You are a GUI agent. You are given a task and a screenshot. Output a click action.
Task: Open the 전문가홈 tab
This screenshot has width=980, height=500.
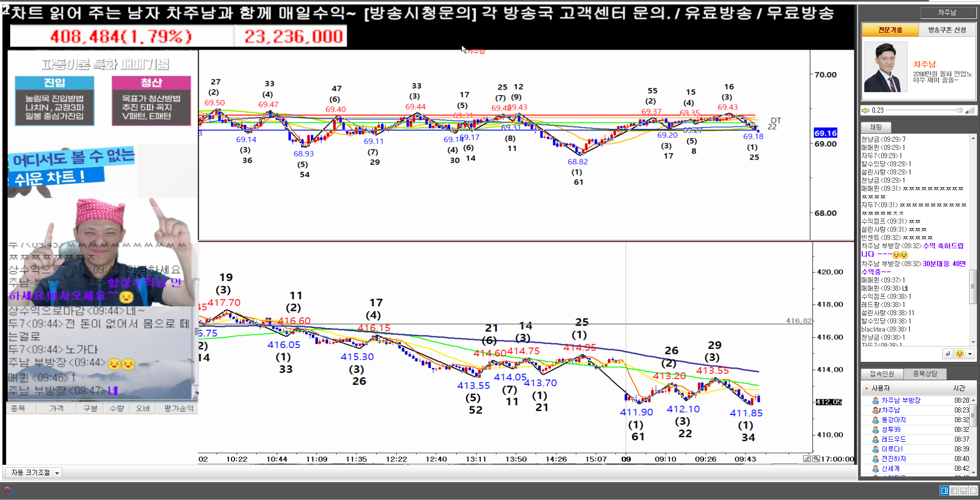[890, 30]
